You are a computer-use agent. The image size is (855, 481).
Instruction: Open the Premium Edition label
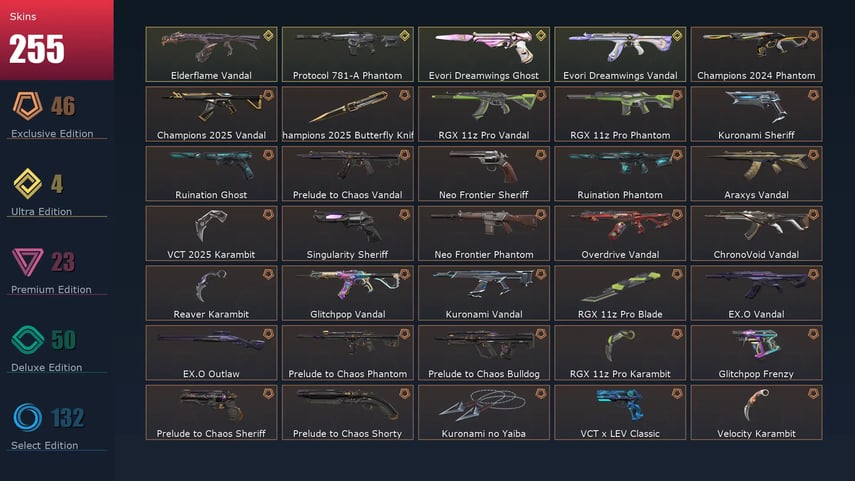[51, 290]
